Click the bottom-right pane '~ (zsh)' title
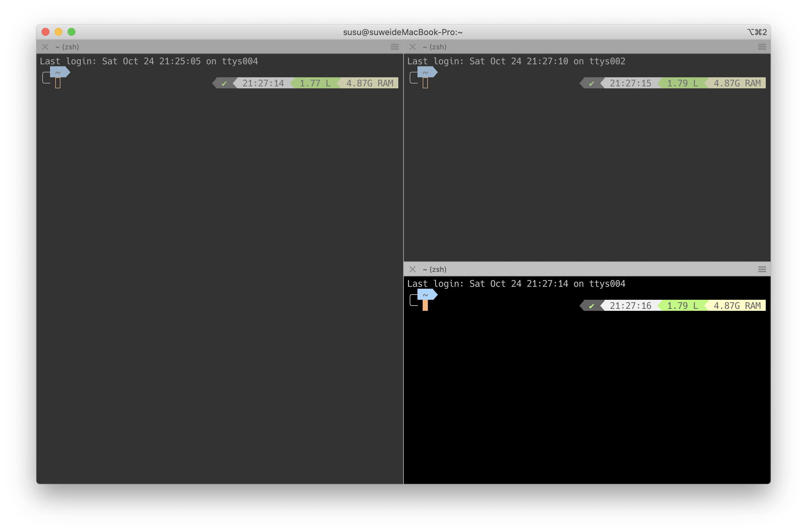The height and width of the screenshot is (532, 807). 434,269
